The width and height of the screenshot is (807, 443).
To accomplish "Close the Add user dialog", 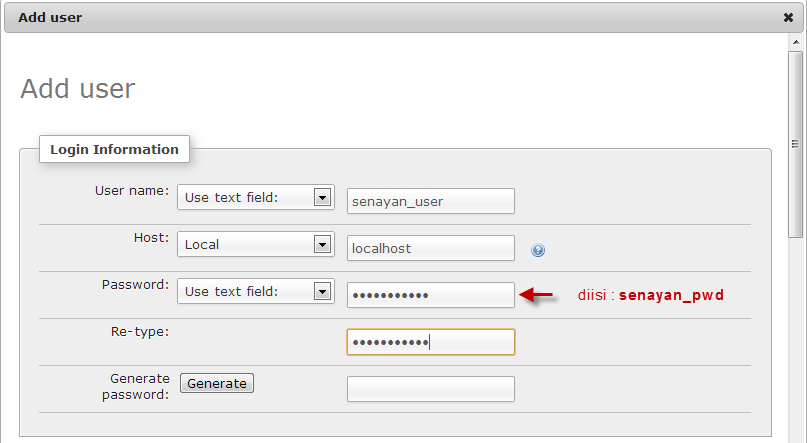I will click(788, 17).
